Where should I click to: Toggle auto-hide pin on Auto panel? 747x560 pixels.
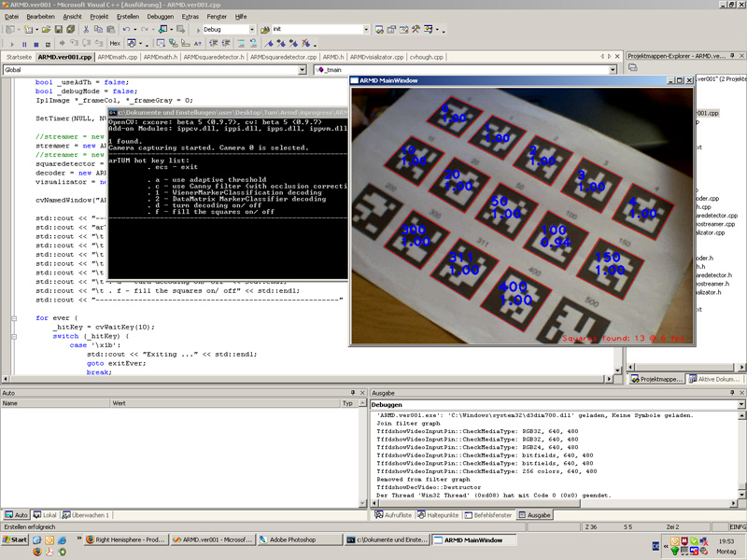tap(353, 393)
